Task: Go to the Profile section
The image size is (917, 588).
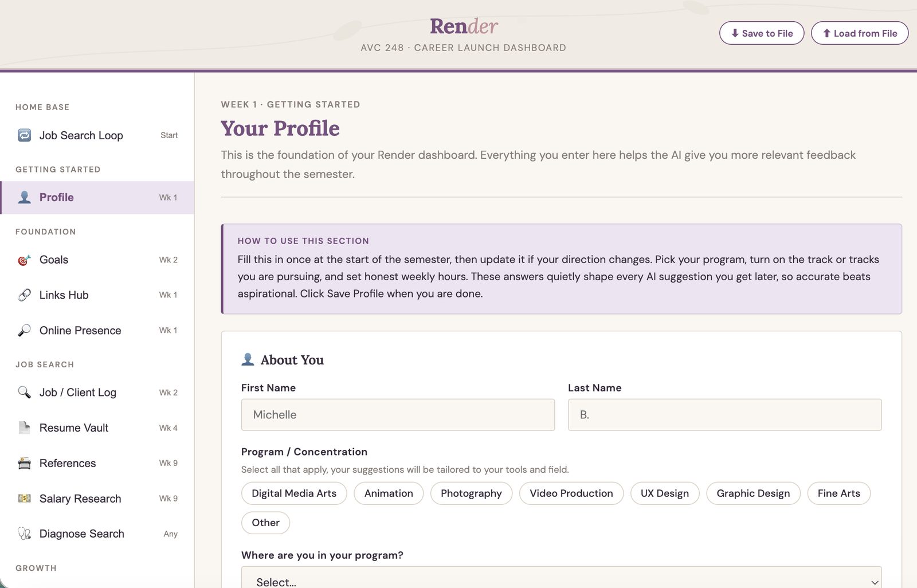Action: pyautogui.click(x=97, y=197)
